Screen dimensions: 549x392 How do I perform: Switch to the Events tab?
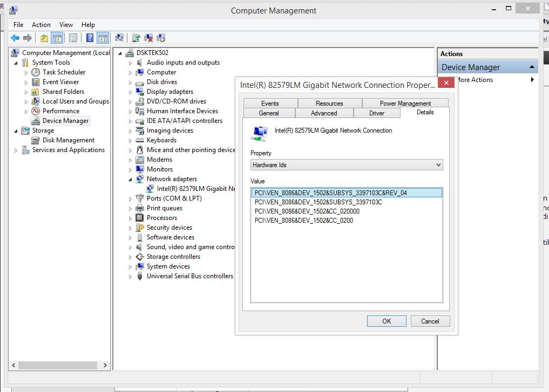270,103
